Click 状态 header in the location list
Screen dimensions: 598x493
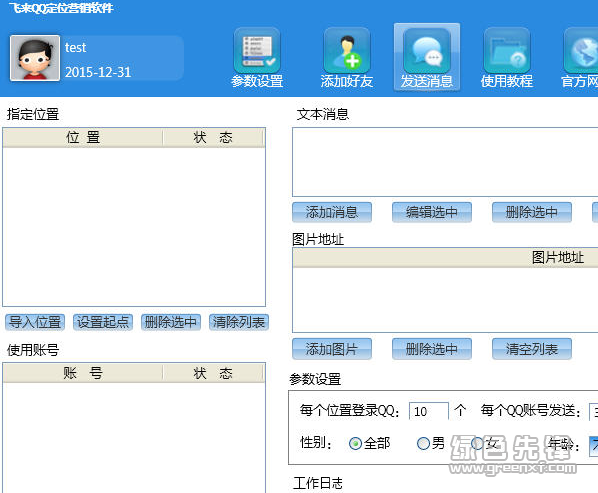click(213, 138)
